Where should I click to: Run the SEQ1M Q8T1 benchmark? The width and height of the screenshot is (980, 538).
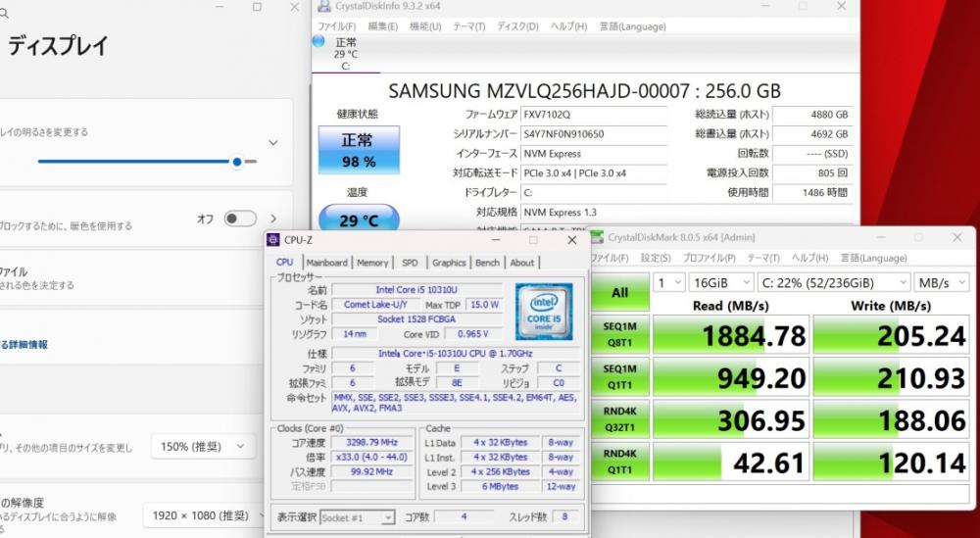click(x=620, y=334)
